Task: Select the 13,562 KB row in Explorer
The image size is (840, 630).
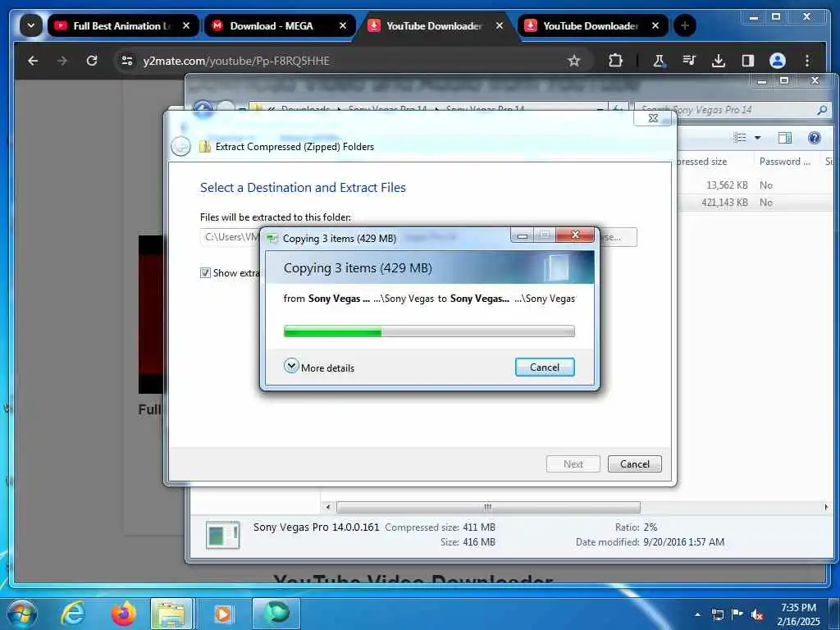Action: pyautogui.click(x=756, y=185)
